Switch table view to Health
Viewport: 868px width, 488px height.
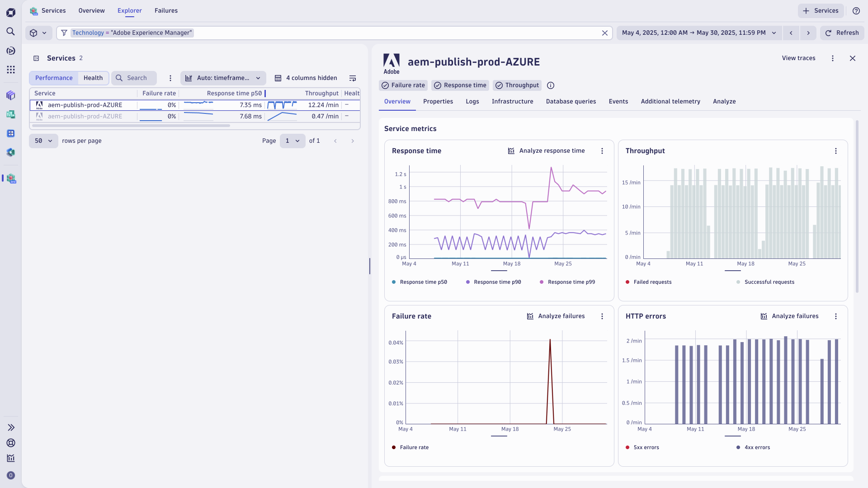93,78
